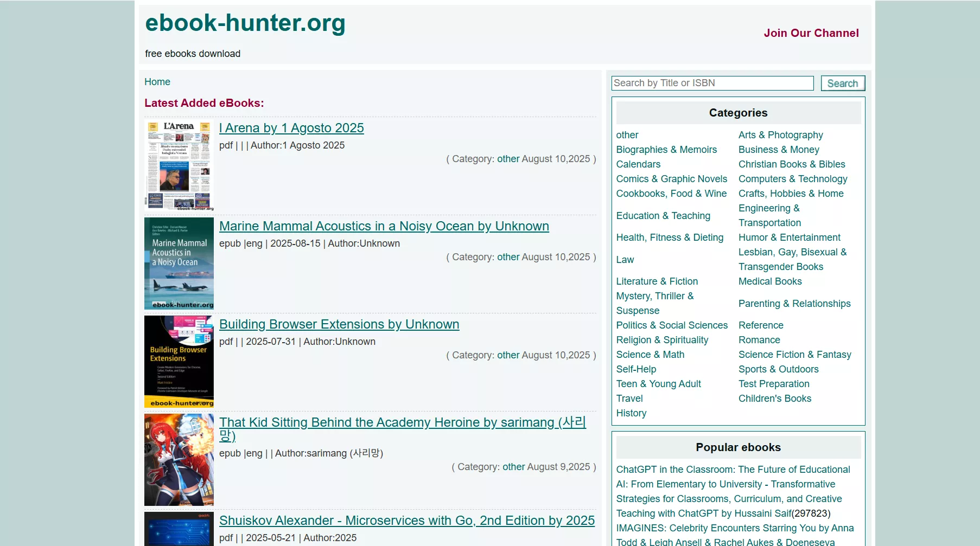Open Engineering & Transportation category
This screenshot has height=546, width=980.
(769, 215)
